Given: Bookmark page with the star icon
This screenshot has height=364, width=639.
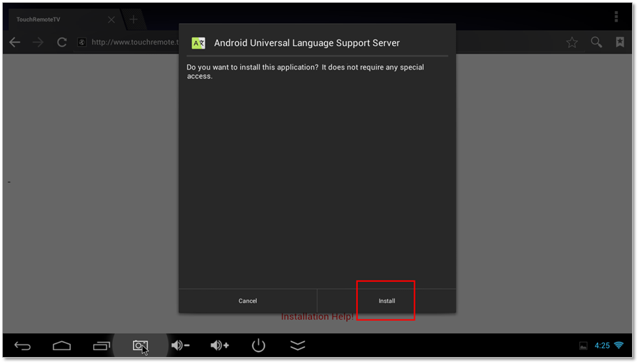Looking at the screenshot, I should [571, 42].
